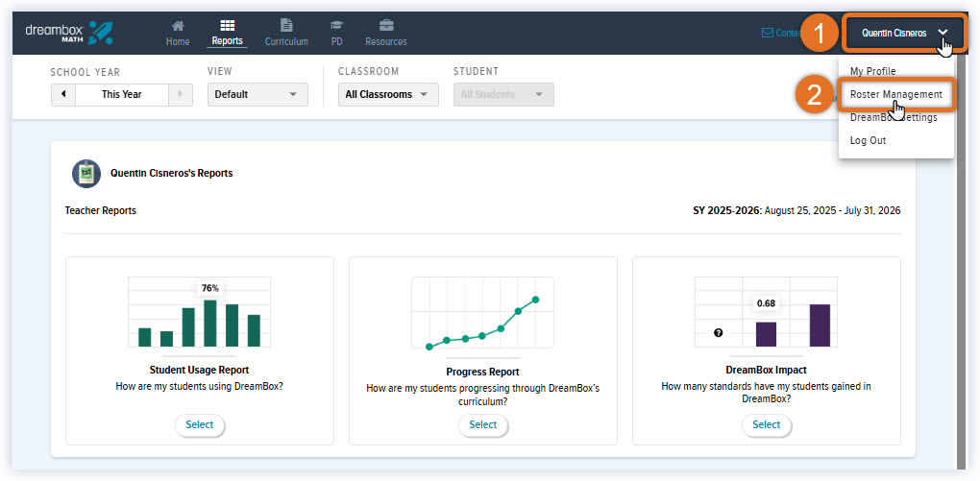Click the DreamBox Impact title

pos(767,370)
